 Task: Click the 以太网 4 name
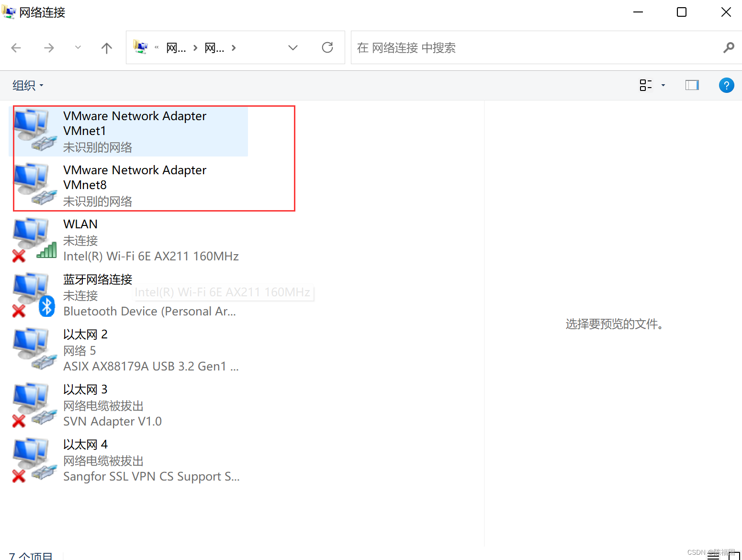point(85,444)
